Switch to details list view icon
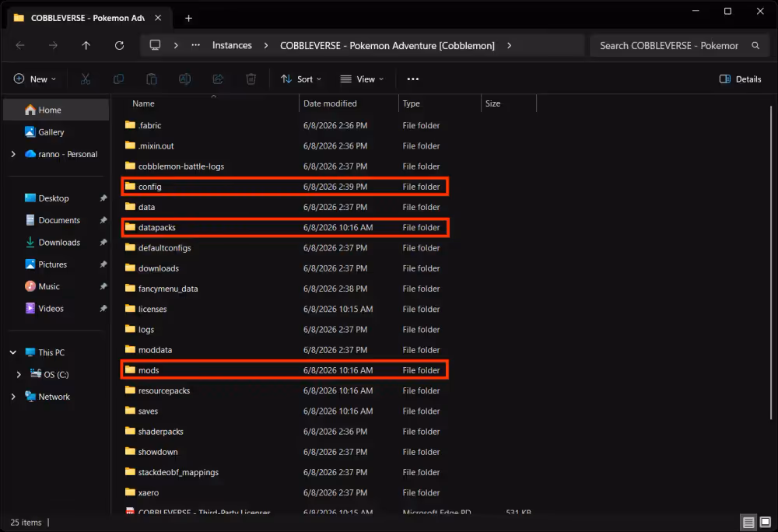 click(x=748, y=522)
